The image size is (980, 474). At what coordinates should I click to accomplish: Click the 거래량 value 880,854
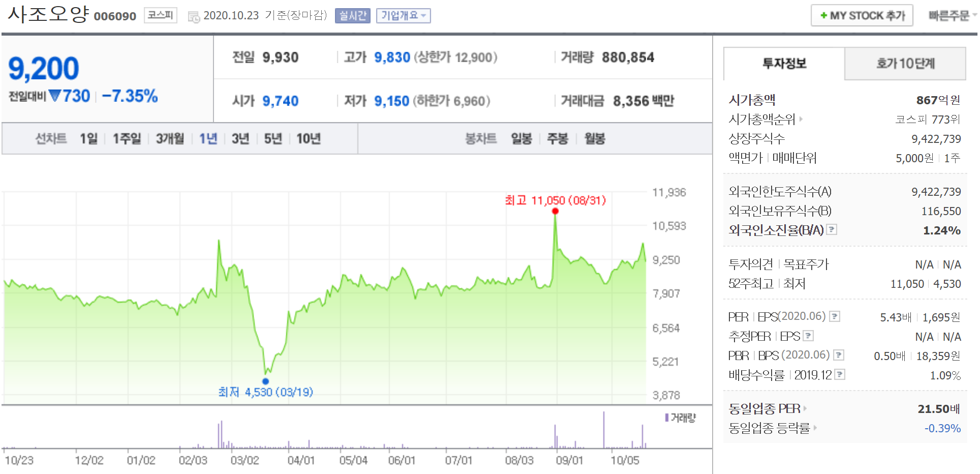(628, 57)
